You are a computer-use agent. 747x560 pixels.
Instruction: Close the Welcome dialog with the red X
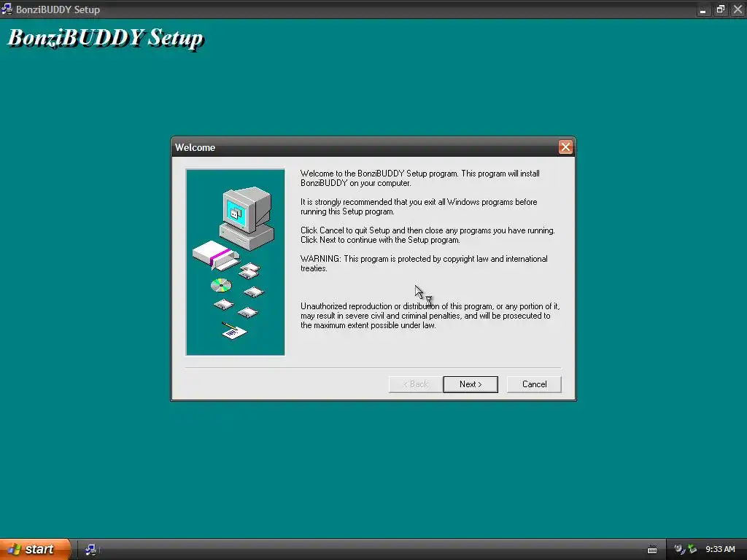pyautogui.click(x=565, y=147)
